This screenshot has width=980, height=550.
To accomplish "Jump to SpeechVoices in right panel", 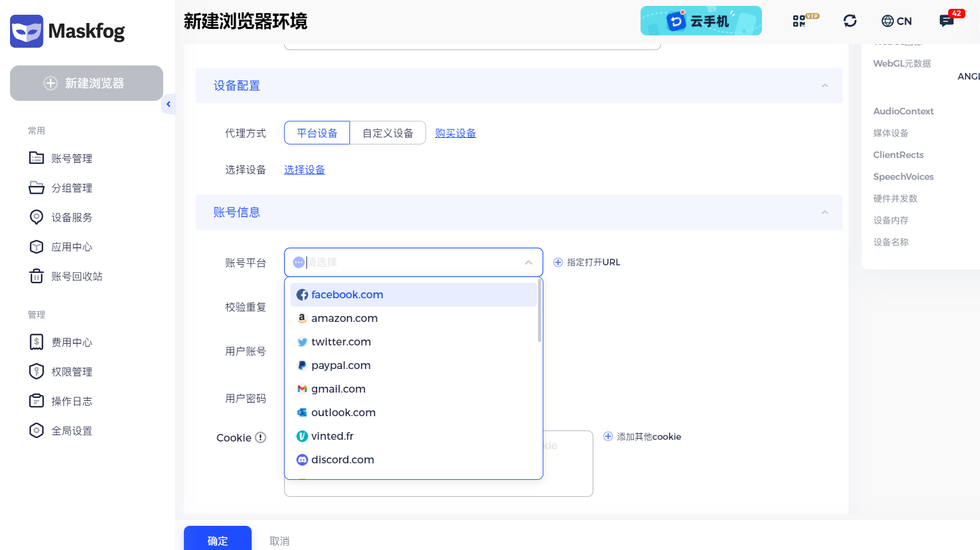I will tap(903, 177).
